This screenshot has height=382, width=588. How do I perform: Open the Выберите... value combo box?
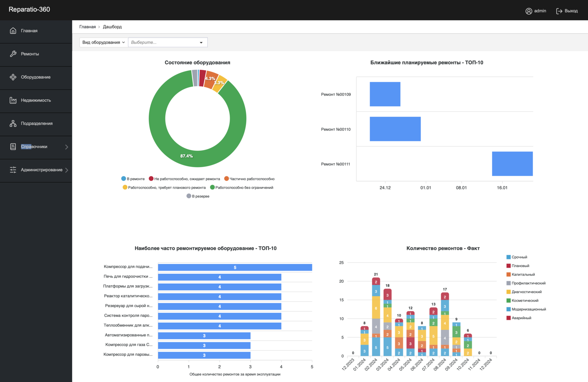click(x=168, y=42)
